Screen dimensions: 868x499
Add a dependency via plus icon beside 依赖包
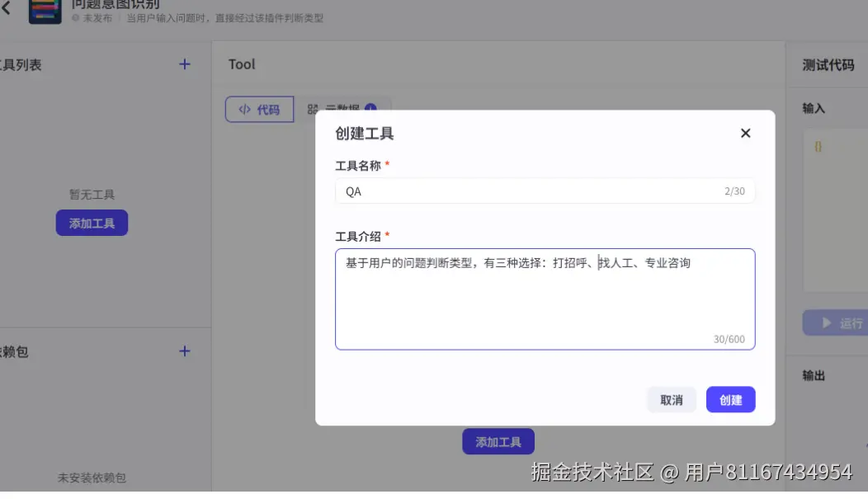[x=184, y=351]
